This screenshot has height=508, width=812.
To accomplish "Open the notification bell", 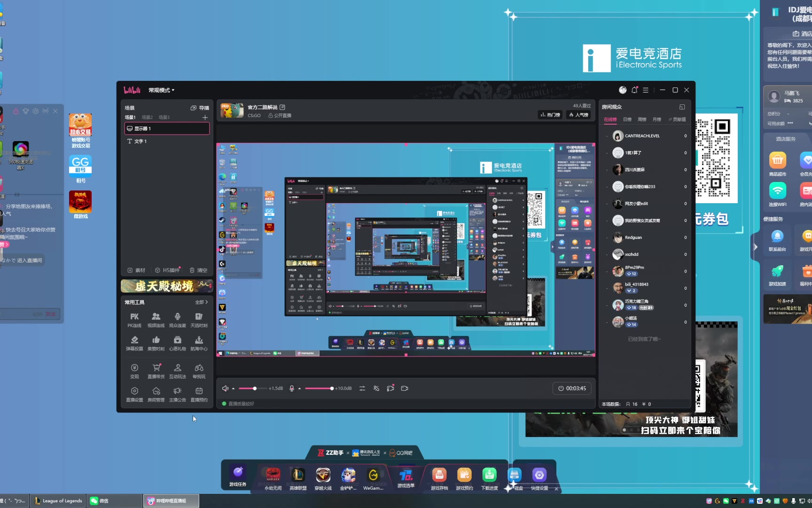I will [634, 90].
